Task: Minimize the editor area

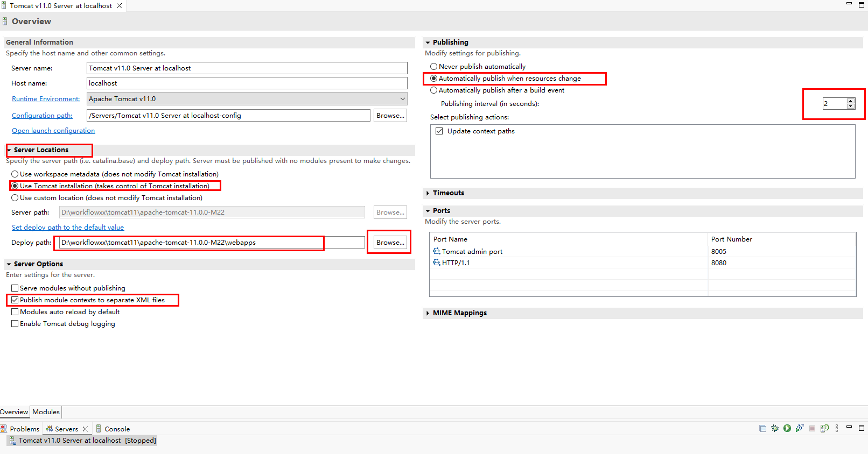Action: (x=849, y=4)
